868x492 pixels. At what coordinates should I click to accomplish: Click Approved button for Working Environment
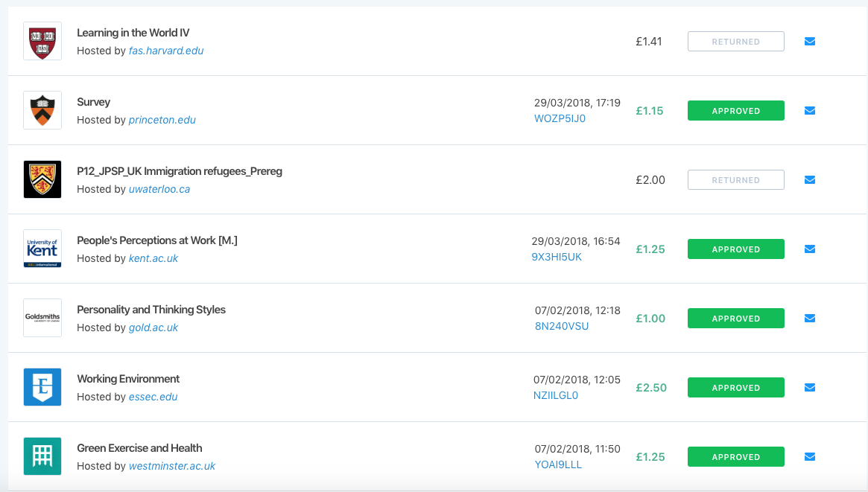735,388
